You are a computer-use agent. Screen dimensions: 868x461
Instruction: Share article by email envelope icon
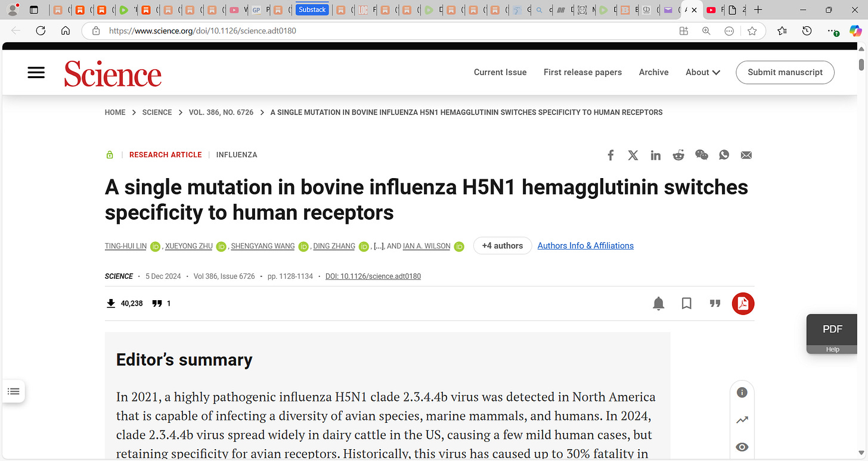coord(746,155)
